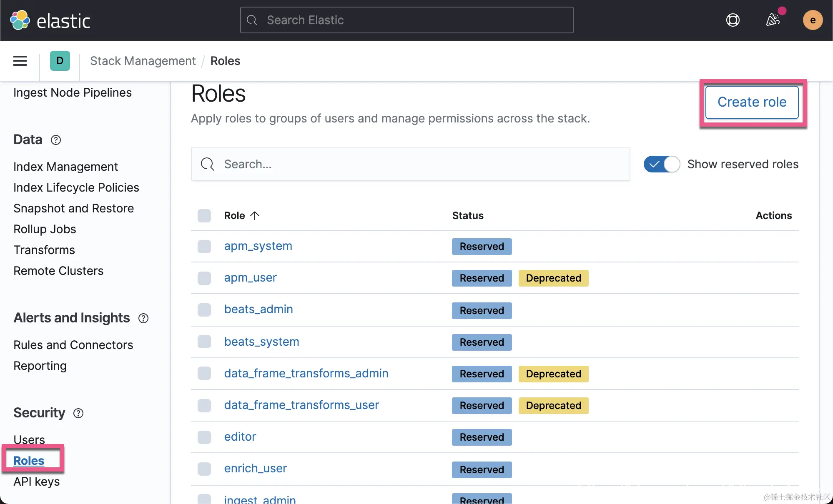Click the space selector D badge

pyautogui.click(x=60, y=61)
